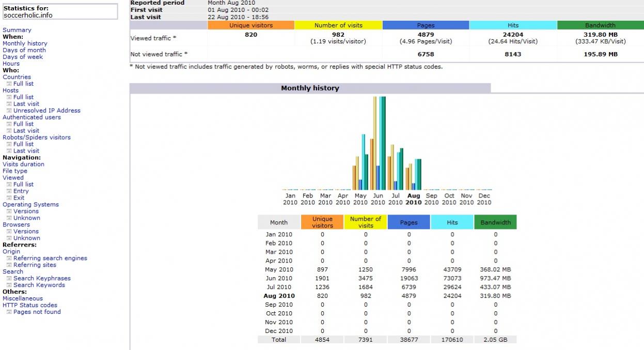Click the HTTP Status codes link

[x=30, y=305]
